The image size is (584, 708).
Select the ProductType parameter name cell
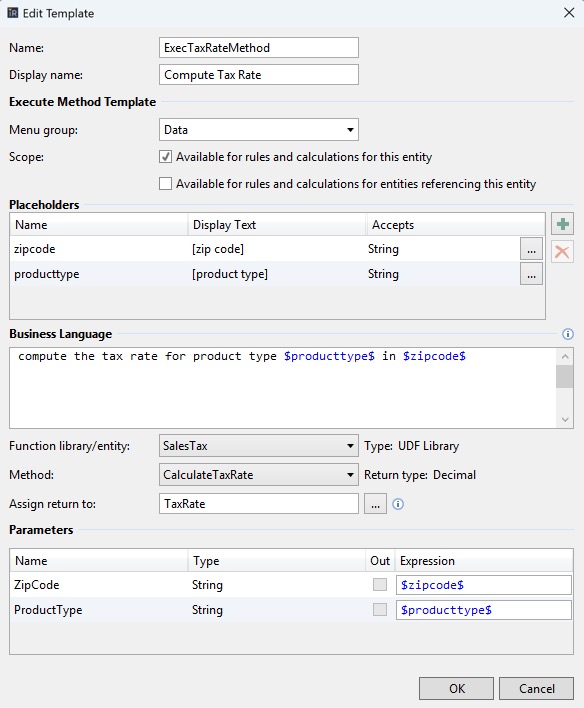pyautogui.click(x=48, y=610)
